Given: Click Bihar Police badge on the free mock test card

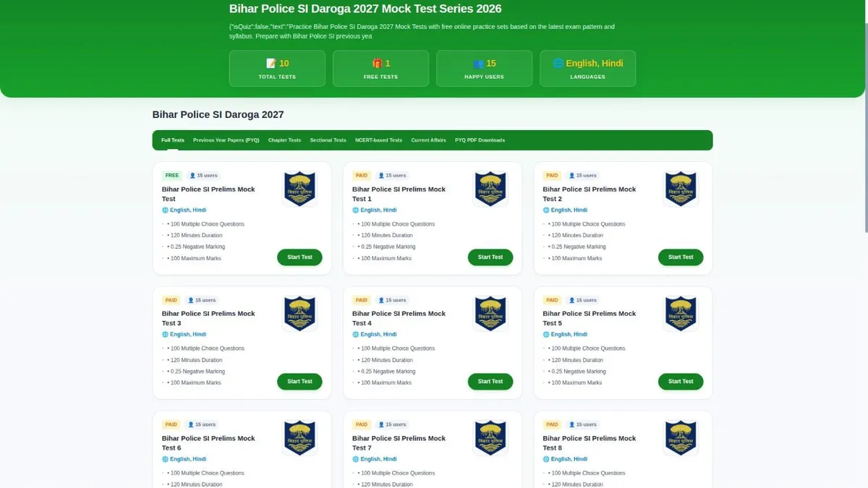Looking at the screenshot, I should coord(299,189).
